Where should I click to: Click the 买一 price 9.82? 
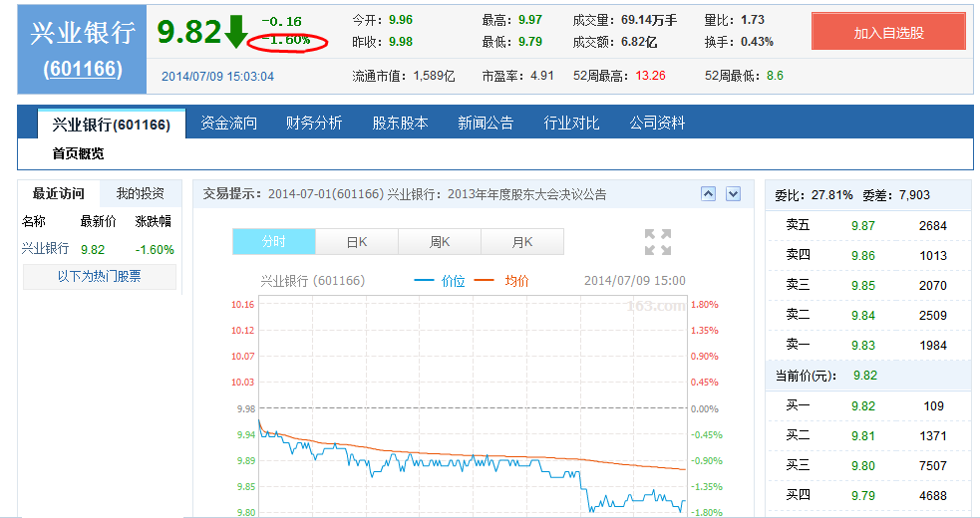pyautogui.click(x=863, y=406)
